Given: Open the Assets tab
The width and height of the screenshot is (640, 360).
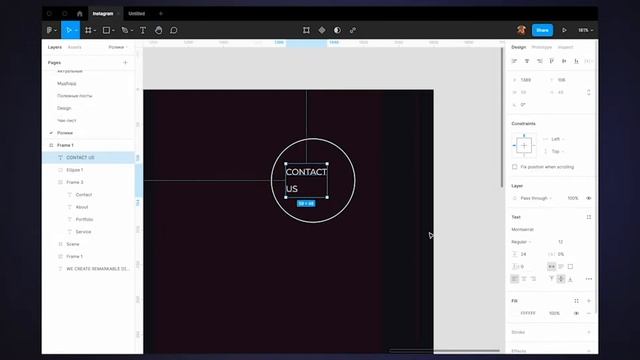Looking at the screenshot, I should pyautogui.click(x=75, y=47).
